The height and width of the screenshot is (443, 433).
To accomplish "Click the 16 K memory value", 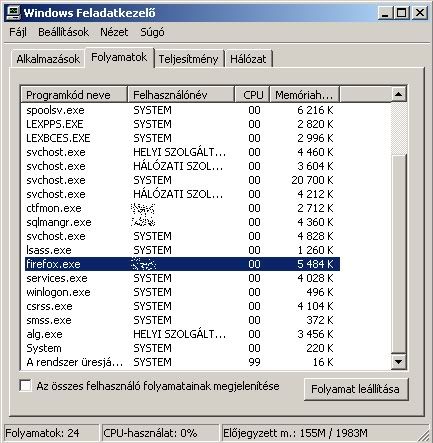I will coord(323,362).
